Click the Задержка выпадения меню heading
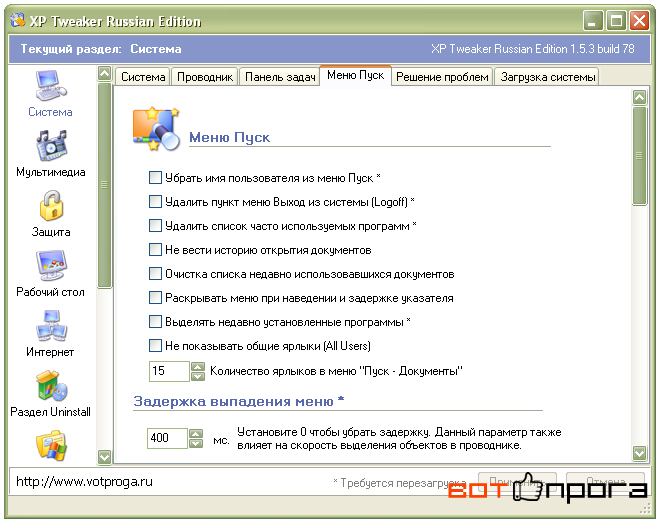This screenshot has height=523, width=660. 239,401
